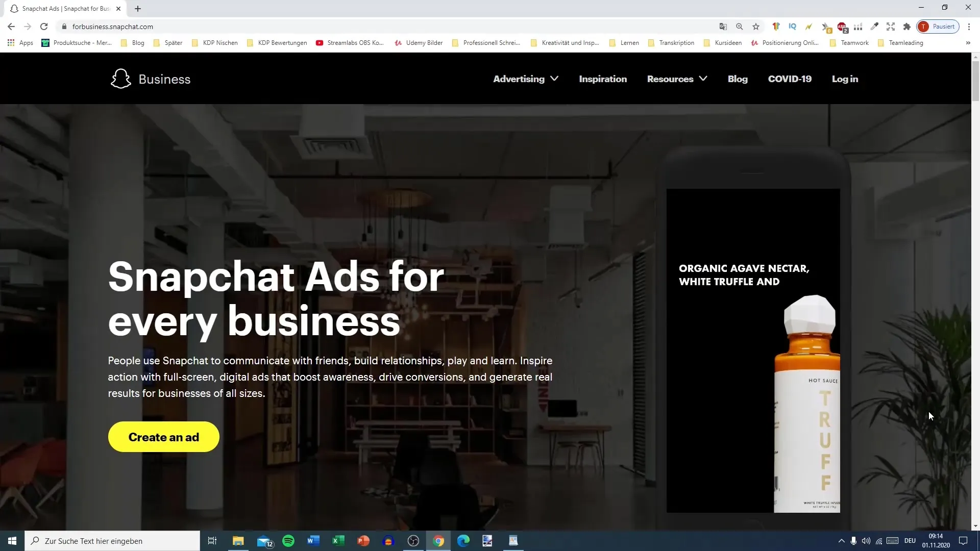980x551 pixels.
Task: Click the Windows search text field
Action: (x=112, y=541)
